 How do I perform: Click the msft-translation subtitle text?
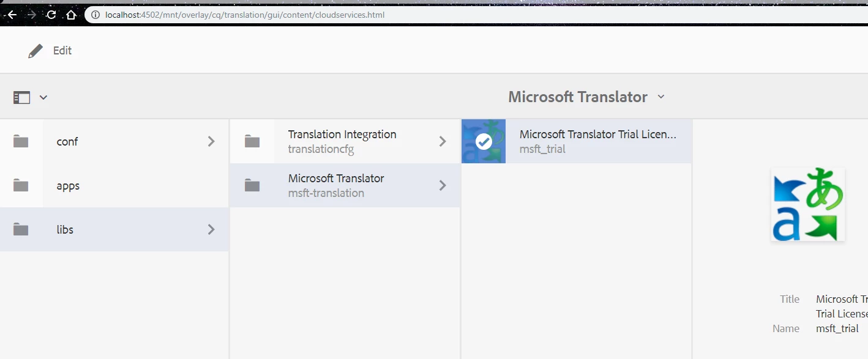(326, 193)
